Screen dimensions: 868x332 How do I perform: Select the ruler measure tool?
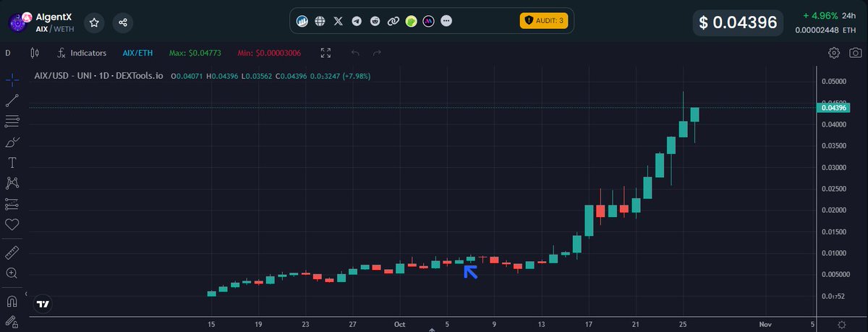point(12,252)
